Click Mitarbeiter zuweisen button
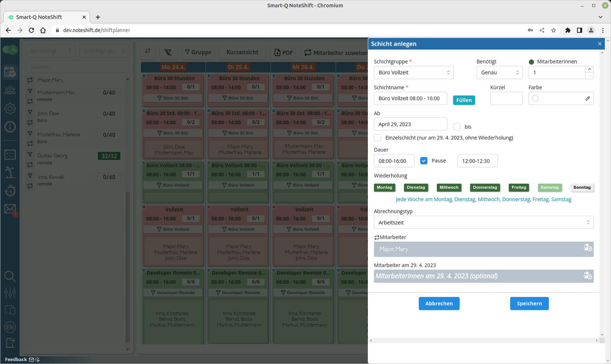 tap(336, 52)
